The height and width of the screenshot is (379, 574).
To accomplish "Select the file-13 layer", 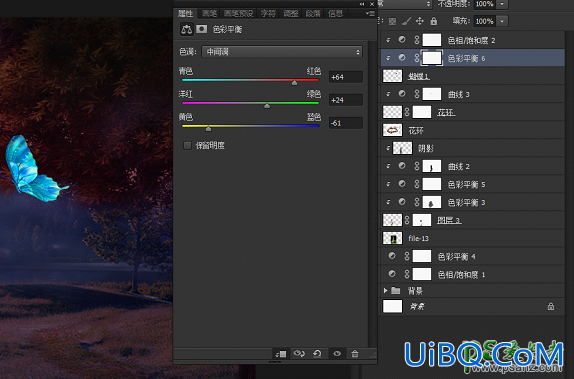I will coord(472,239).
